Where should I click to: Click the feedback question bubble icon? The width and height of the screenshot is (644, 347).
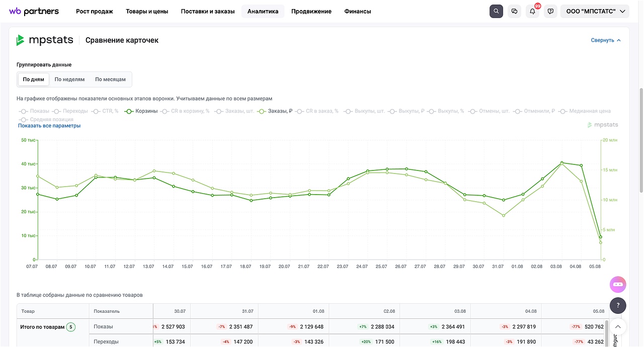tap(550, 11)
